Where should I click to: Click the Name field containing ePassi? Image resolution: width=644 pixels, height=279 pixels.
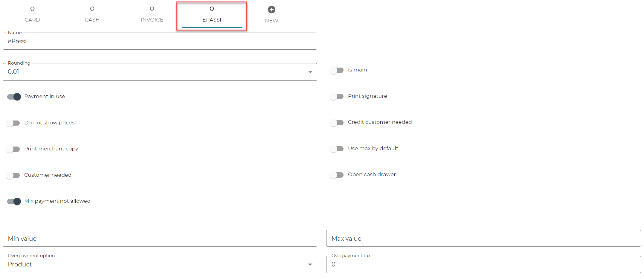[160, 41]
